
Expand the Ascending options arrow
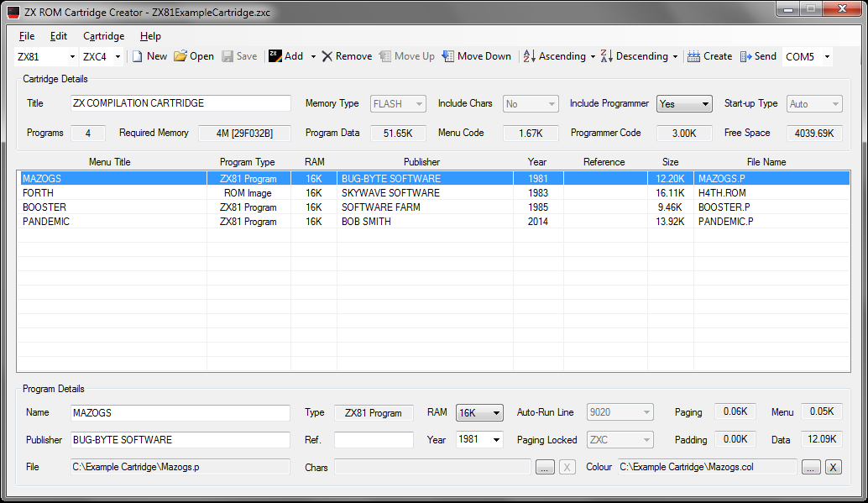(593, 56)
